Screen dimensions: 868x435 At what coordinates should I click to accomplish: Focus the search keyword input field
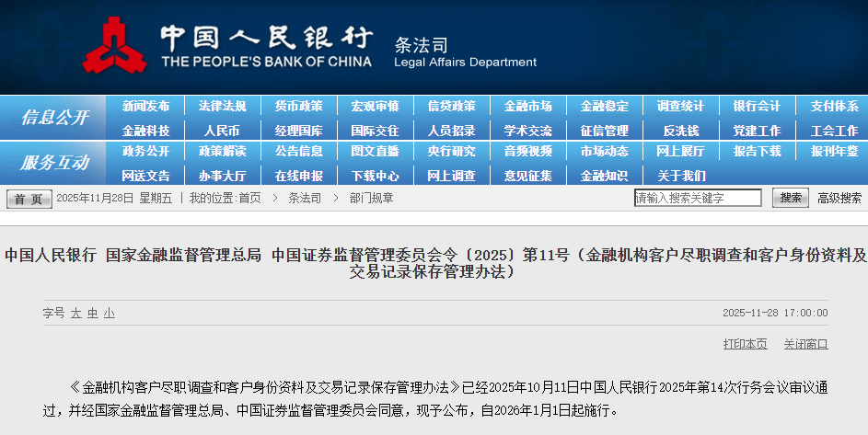pos(698,198)
